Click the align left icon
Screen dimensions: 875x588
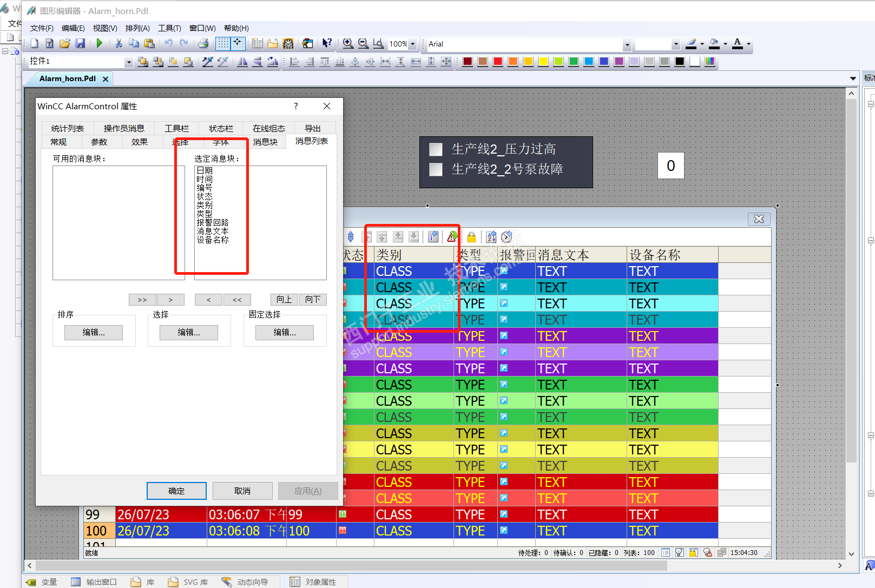click(x=294, y=62)
